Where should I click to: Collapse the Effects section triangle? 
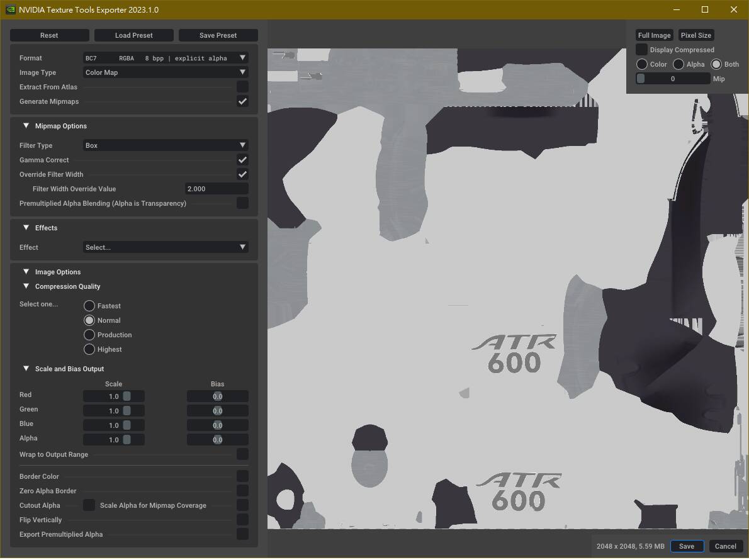[26, 228]
